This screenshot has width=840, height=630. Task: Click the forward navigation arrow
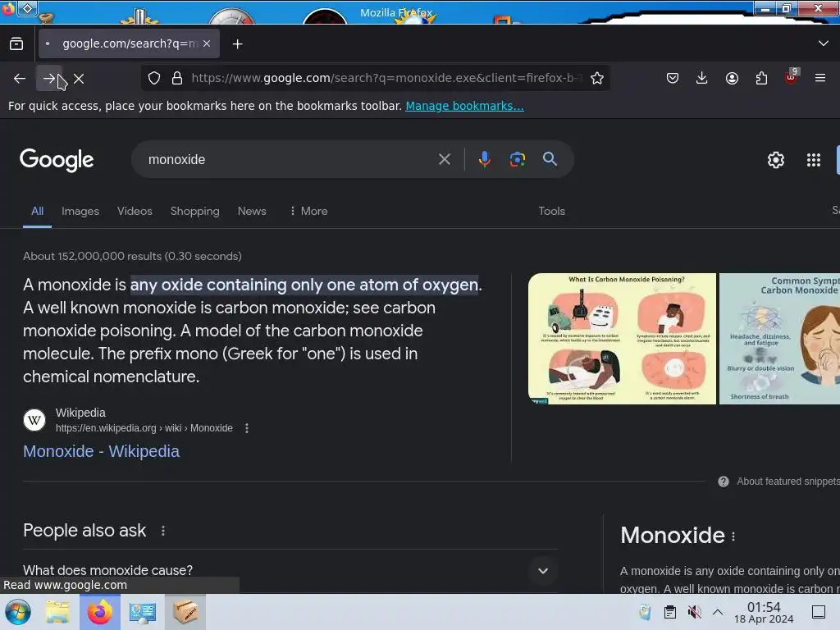48,79
